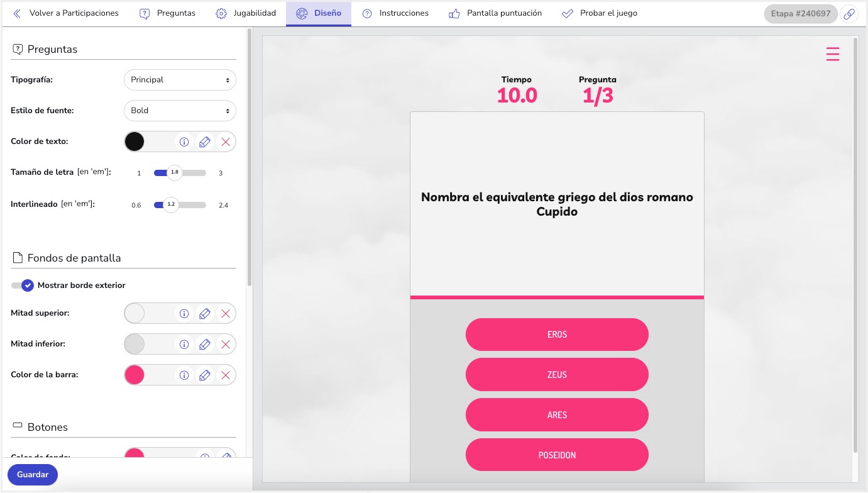Viewport: 868px width, 493px height.
Task: Click info icon for Color de texto
Action: coord(184,142)
